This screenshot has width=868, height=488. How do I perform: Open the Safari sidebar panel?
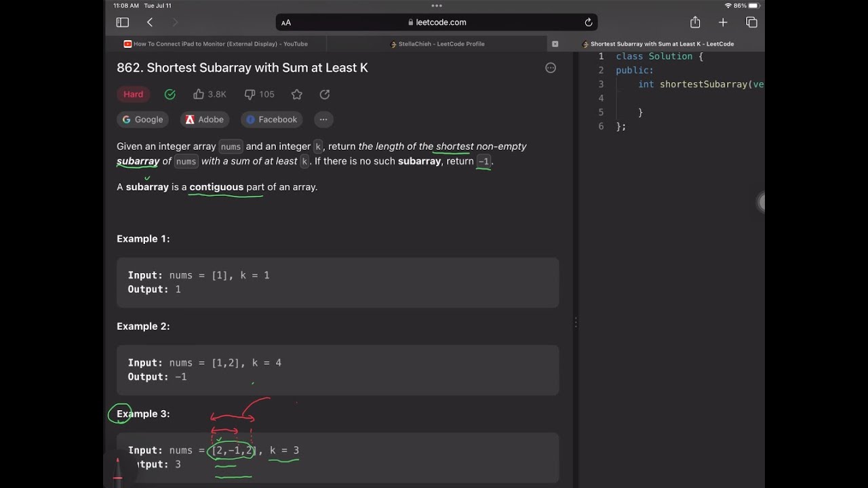pyautogui.click(x=123, y=22)
